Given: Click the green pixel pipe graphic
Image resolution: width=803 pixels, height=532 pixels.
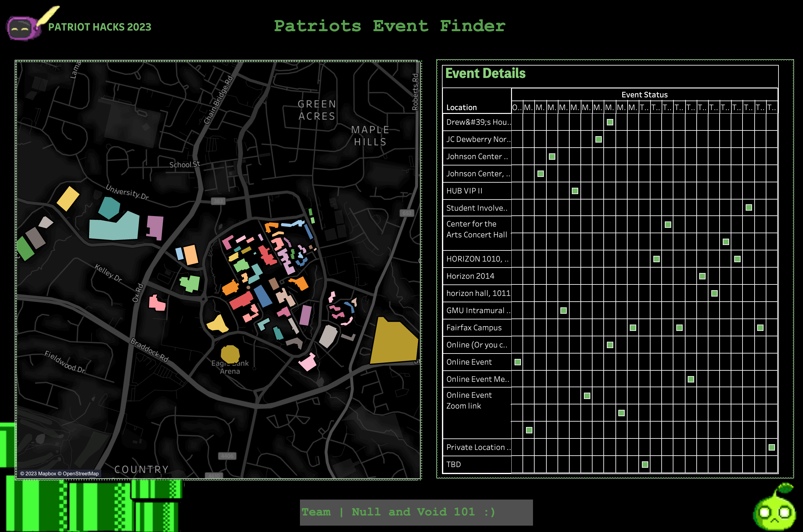Looking at the screenshot, I should coord(92,506).
